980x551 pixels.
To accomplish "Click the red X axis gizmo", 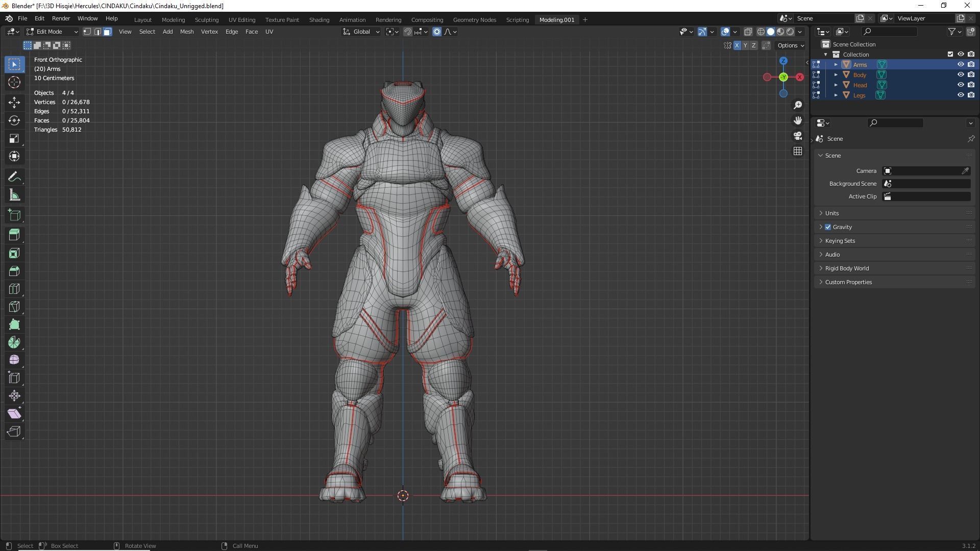I will (x=799, y=77).
